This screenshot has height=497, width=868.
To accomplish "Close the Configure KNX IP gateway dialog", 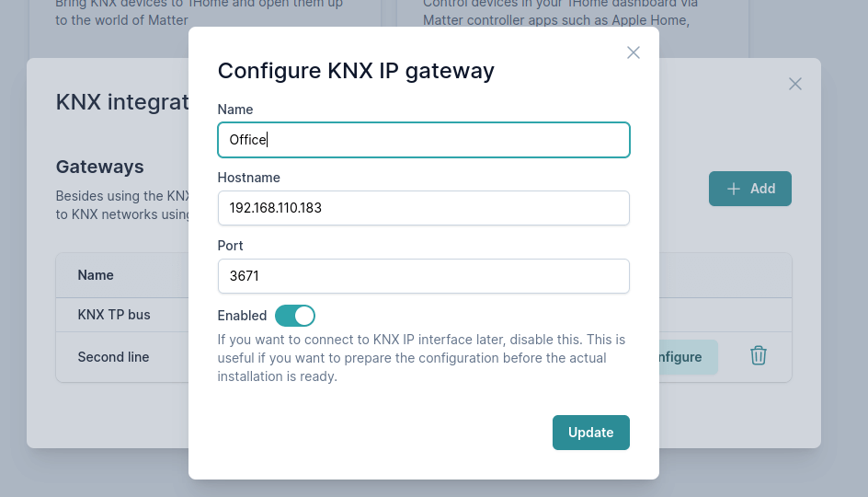I will click(634, 52).
